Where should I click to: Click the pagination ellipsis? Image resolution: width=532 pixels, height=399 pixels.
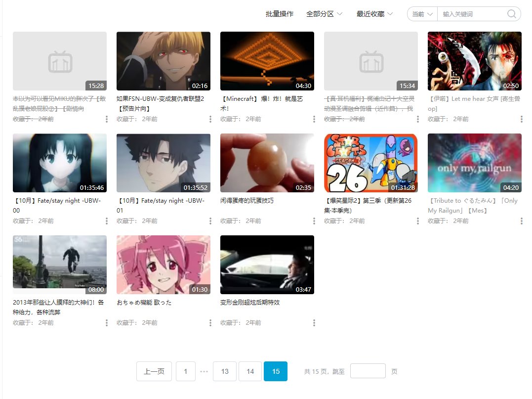click(204, 371)
